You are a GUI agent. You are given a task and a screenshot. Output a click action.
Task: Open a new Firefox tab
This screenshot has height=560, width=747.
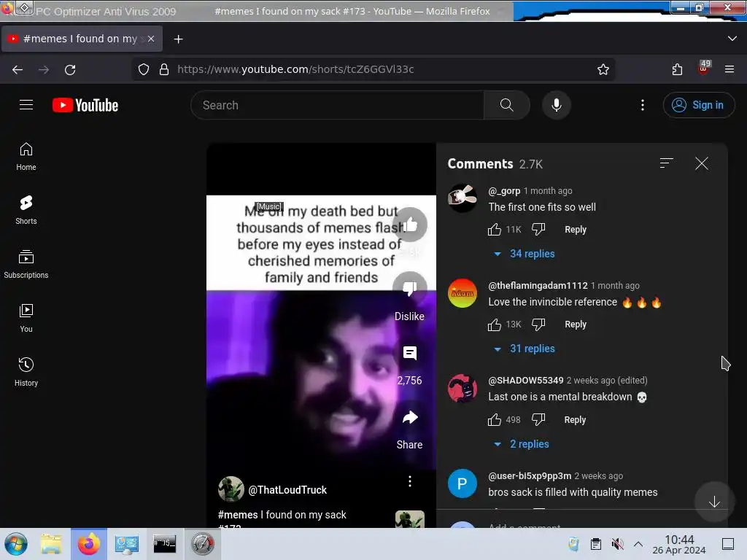pyautogui.click(x=178, y=39)
